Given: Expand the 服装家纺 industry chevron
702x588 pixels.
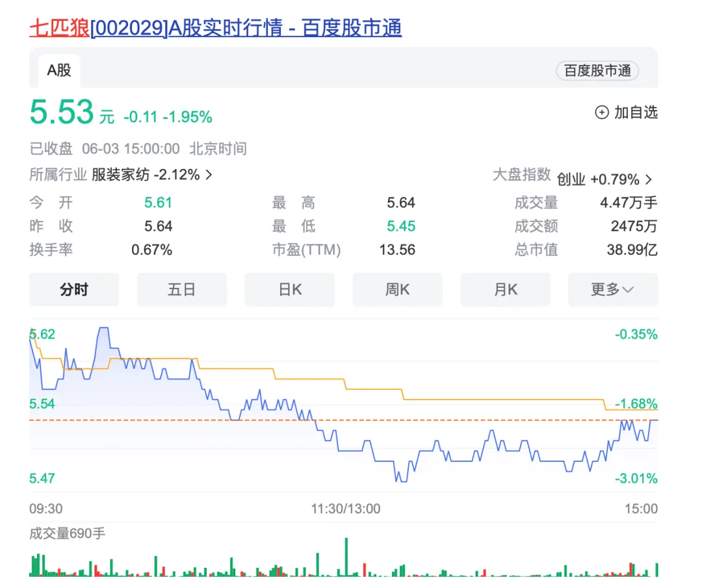Looking at the screenshot, I should 209,175.
